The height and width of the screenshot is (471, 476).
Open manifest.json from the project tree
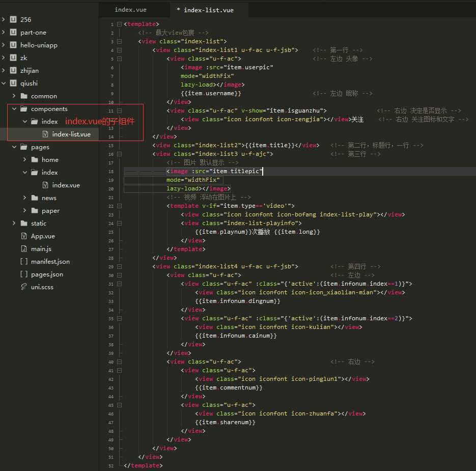(50, 262)
